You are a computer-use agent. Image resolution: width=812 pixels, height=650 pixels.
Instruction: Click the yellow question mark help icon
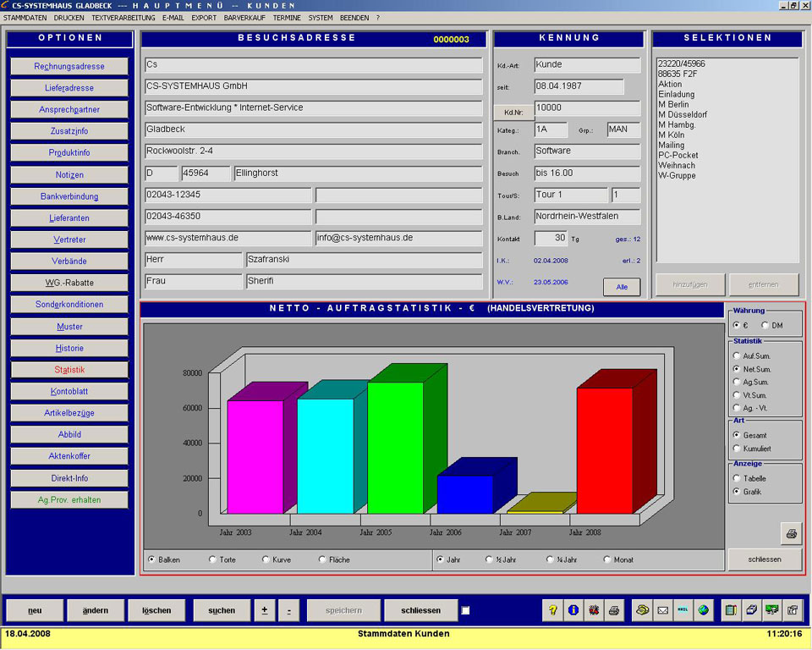553,610
